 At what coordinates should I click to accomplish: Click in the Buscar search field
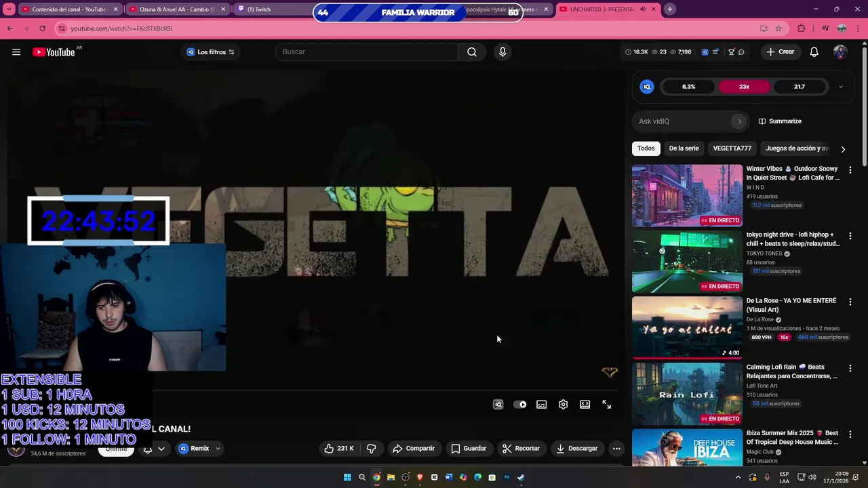pos(366,52)
